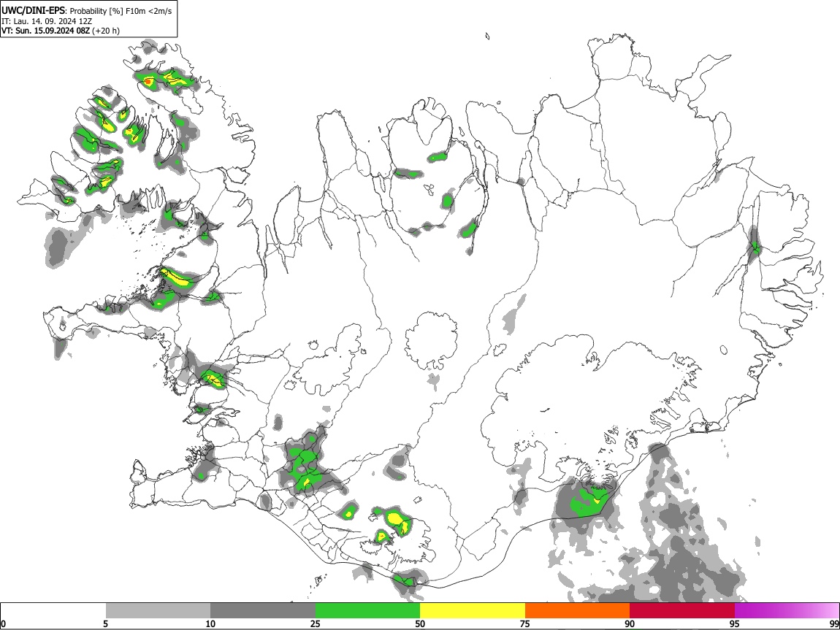The width and height of the screenshot is (840, 630).
Task: Click the legend value 90
Action: click(x=630, y=624)
